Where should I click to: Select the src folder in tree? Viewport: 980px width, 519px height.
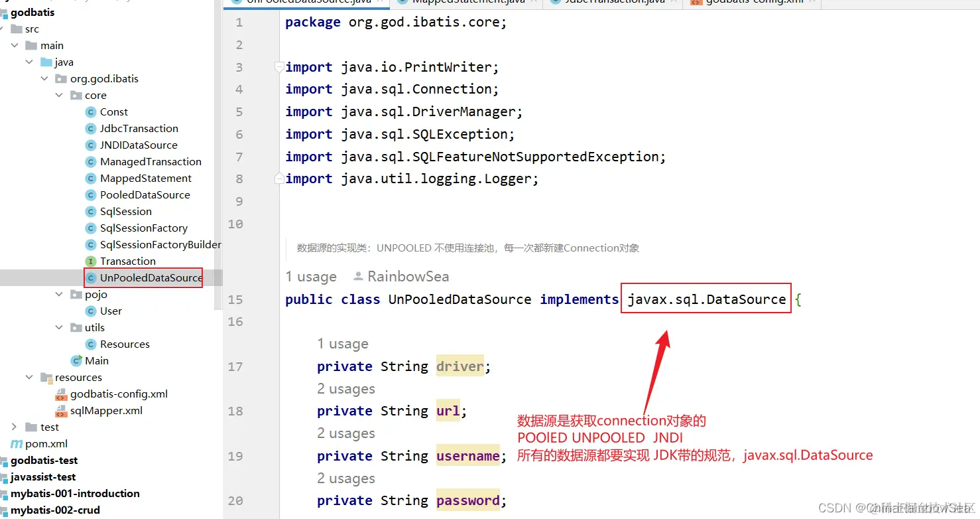[32, 29]
